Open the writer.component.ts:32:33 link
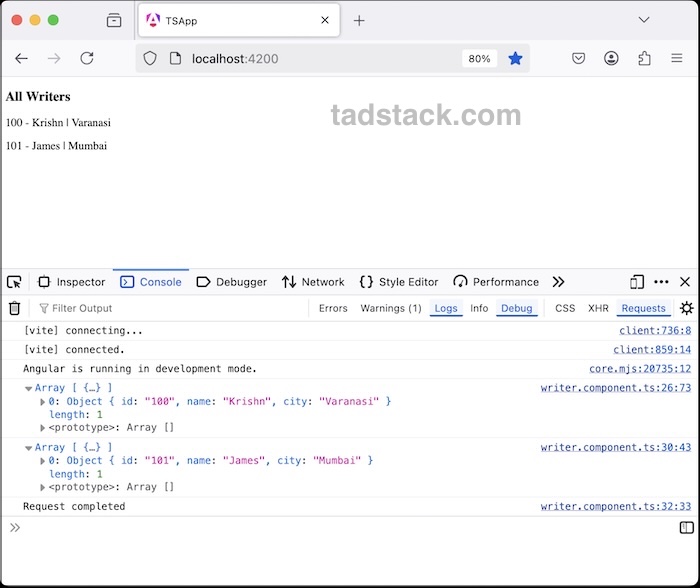This screenshot has height=588, width=700. [x=616, y=506]
